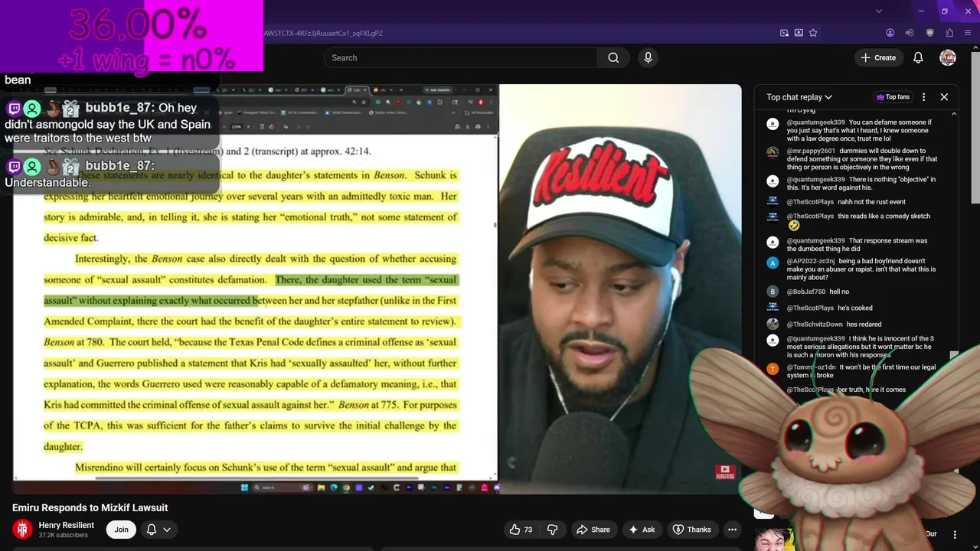980x551 pixels.
Task: Click the video title Emiru Responds to Mizkif Lawsuit
Action: pos(90,507)
